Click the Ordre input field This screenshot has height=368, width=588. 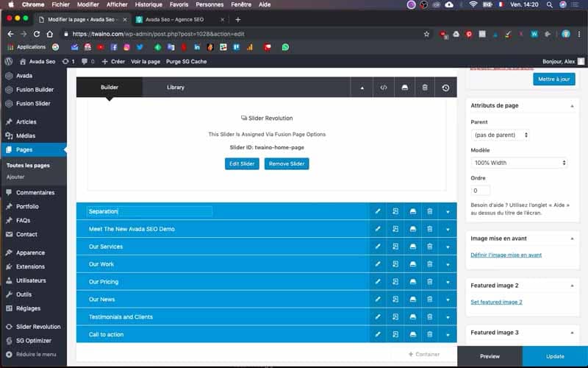coord(481,191)
